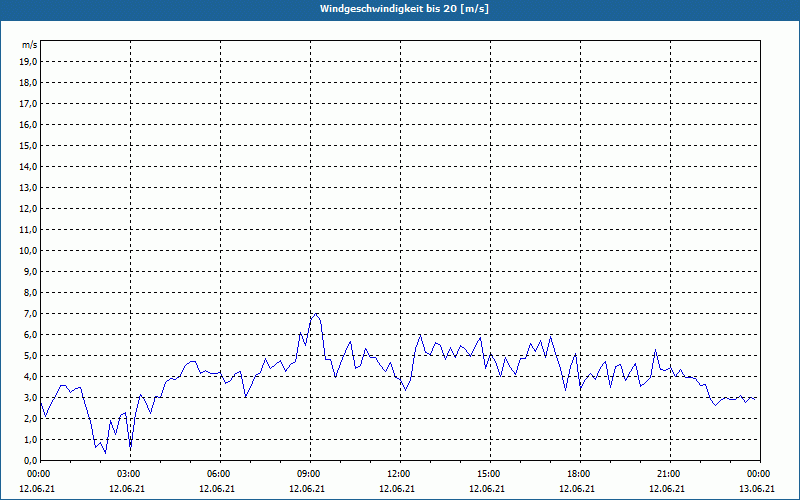The width and height of the screenshot is (800, 500).
Task: Click the '11,0' y-axis label
Action: coord(29,230)
